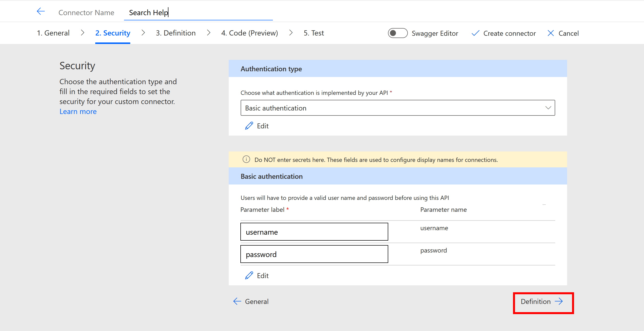This screenshot has height=331, width=644.
Task: Click chevron between General and Security steps
Action: point(83,33)
